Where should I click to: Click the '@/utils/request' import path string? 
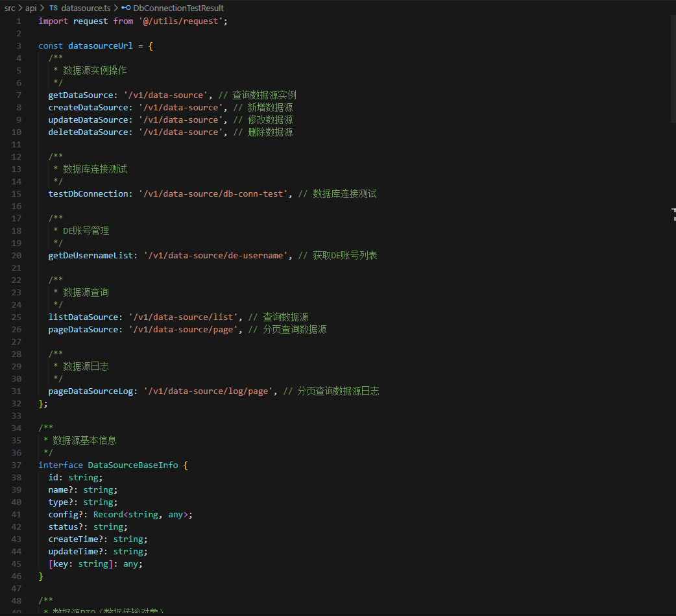coord(180,21)
